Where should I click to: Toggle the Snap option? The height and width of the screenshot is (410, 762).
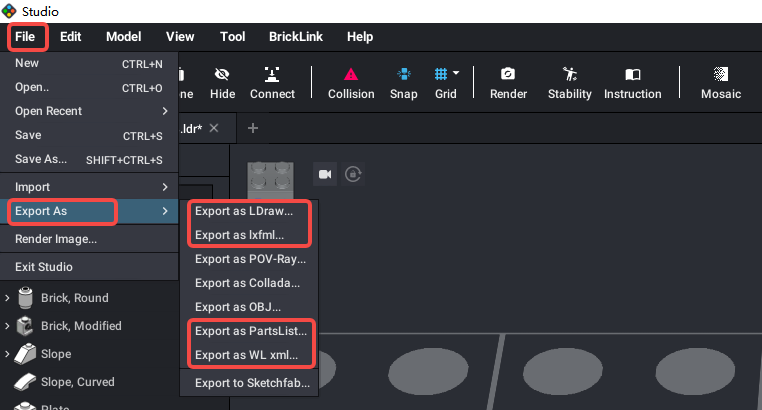(403, 83)
